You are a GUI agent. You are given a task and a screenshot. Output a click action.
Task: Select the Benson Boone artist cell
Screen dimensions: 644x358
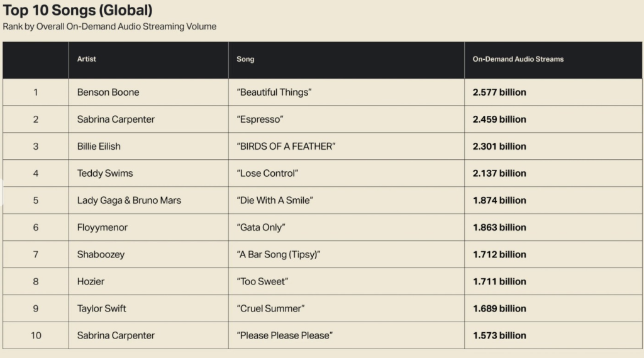click(108, 92)
